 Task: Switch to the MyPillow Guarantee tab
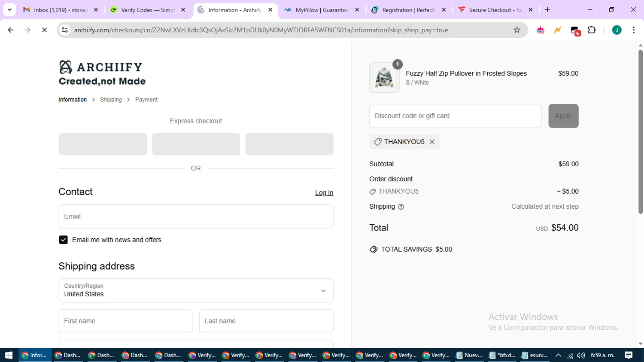click(322, 10)
